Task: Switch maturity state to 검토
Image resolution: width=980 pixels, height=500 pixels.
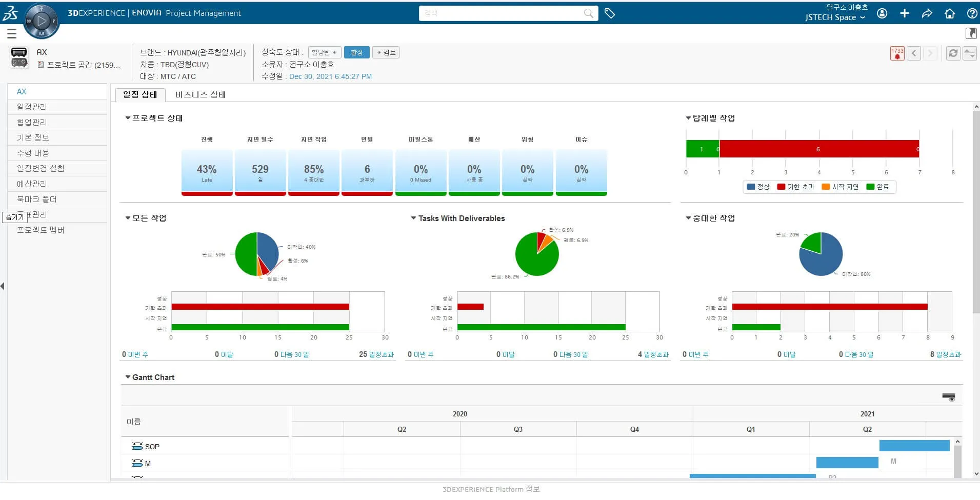Action: pos(386,52)
